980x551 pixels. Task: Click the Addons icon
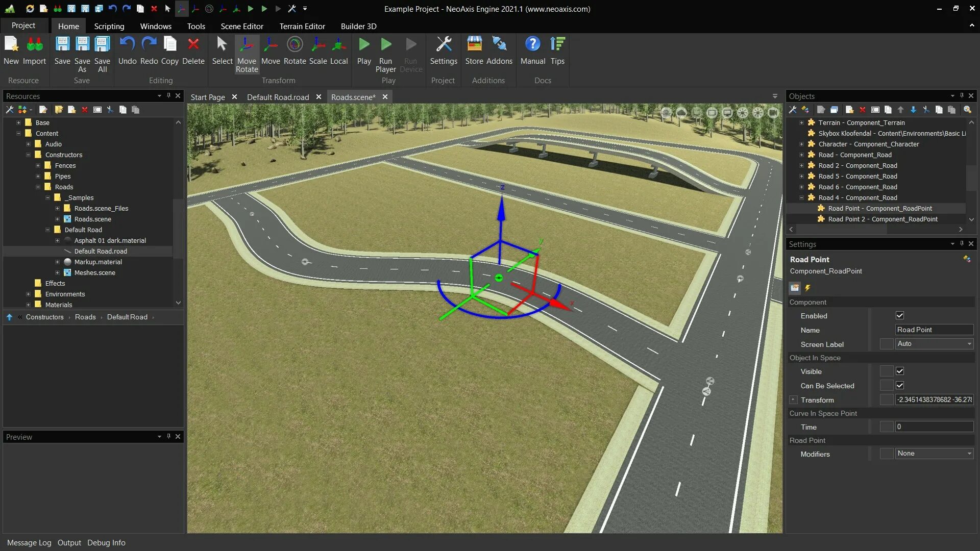(x=499, y=45)
